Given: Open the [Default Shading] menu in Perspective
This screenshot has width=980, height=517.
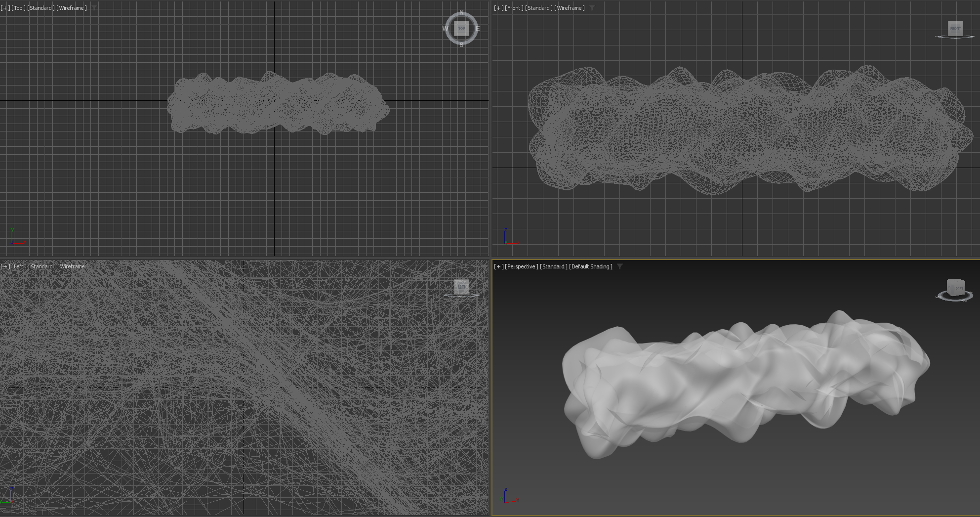Looking at the screenshot, I should click(591, 266).
